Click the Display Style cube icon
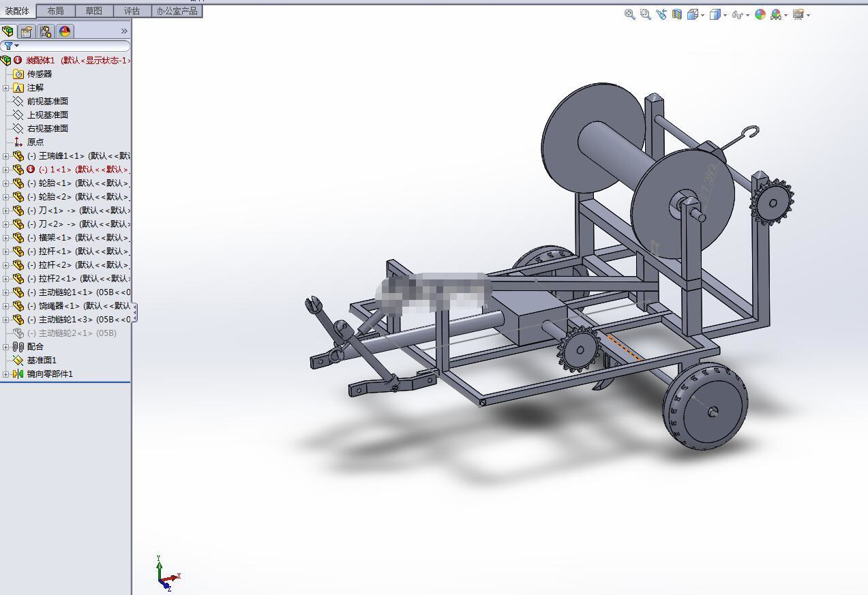This screenshot has height=595, width=868. click(x=715, y=14)
